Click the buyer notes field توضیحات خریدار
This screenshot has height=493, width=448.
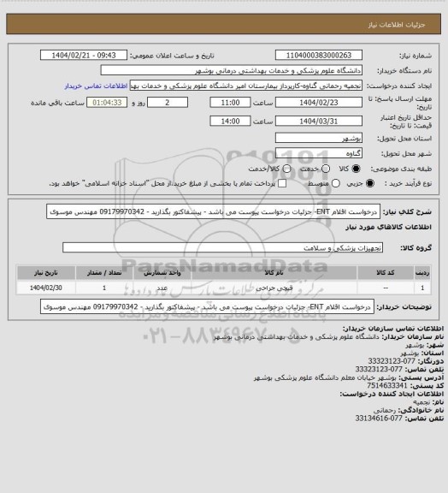coord(207,306)
